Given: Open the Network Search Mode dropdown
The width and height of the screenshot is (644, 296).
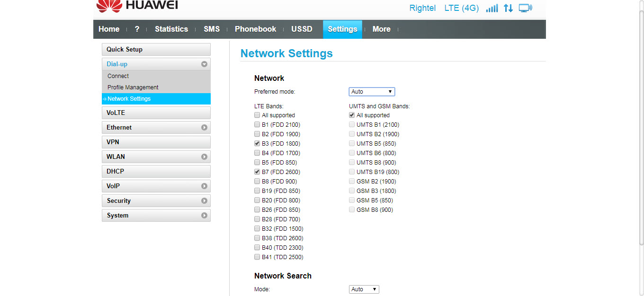Looking at the screenshot, I should (x=364, y=289).
